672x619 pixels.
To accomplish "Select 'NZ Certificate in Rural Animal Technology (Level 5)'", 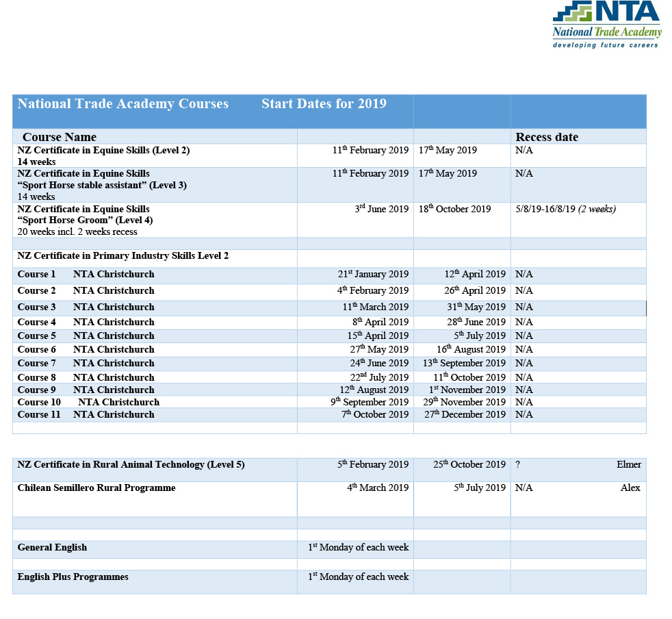I will coord(131,464).
